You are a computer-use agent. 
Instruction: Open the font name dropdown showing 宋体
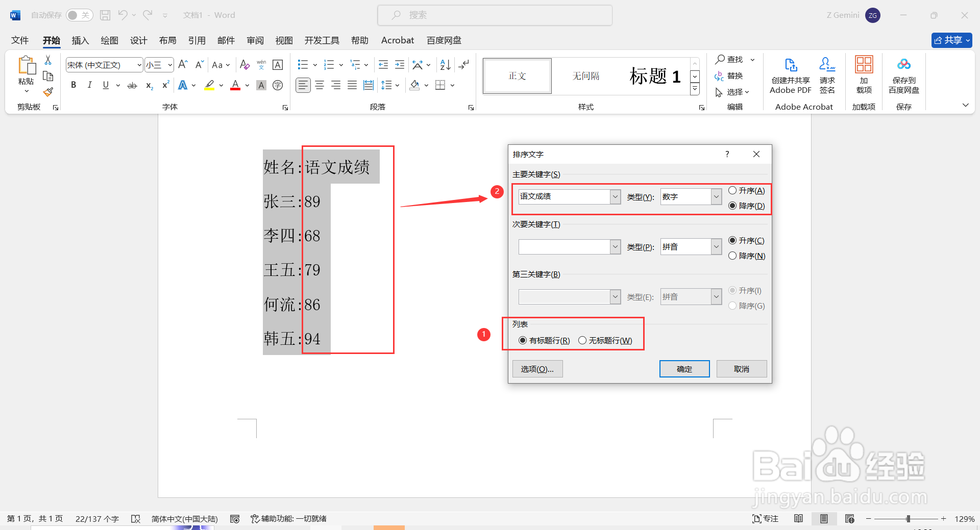pos(138,65)
